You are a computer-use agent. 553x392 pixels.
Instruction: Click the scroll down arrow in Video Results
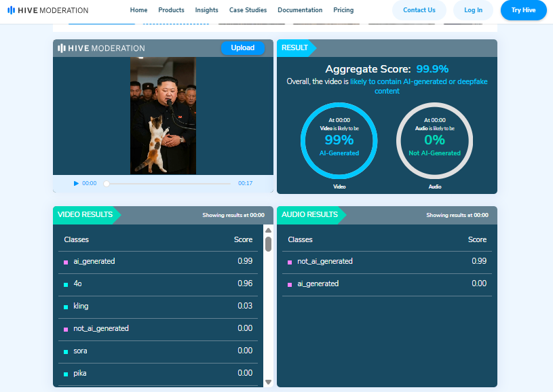269,382
